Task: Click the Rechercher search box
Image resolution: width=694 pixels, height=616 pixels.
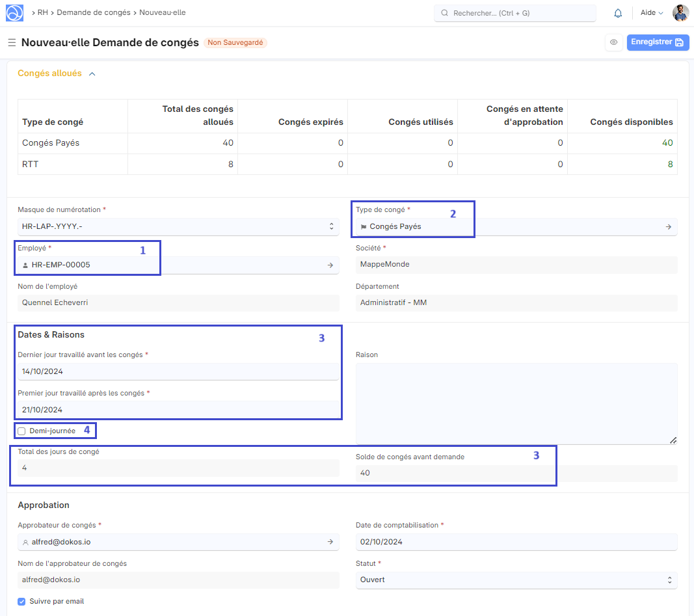Action: pyautogui.click(x=514, y=13)
